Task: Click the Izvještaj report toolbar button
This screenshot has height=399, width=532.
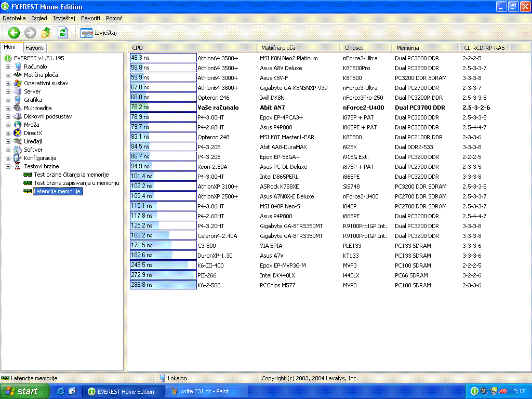Action: pos(99,33)
